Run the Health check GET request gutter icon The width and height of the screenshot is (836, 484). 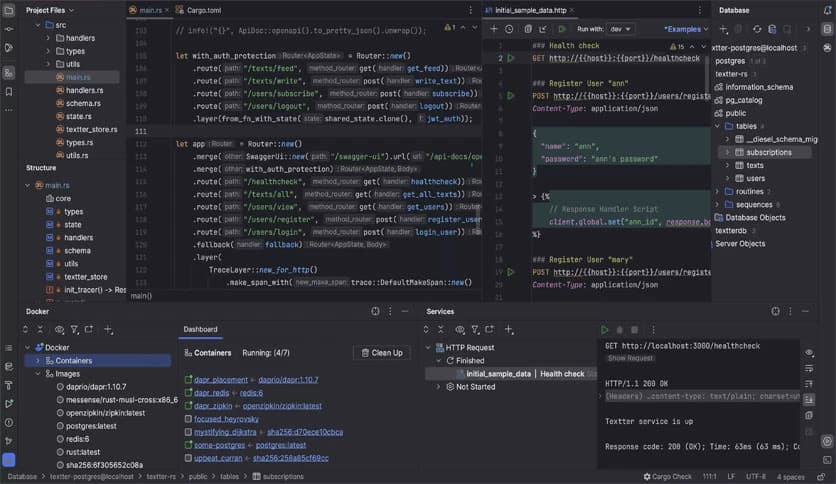pyautogui.click(x=511, y=58)
